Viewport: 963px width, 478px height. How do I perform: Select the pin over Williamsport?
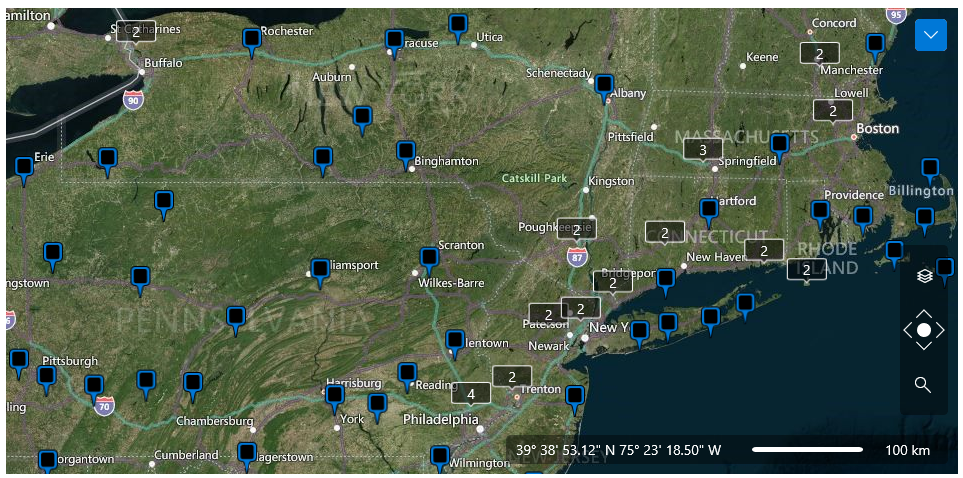pos(320,273)
